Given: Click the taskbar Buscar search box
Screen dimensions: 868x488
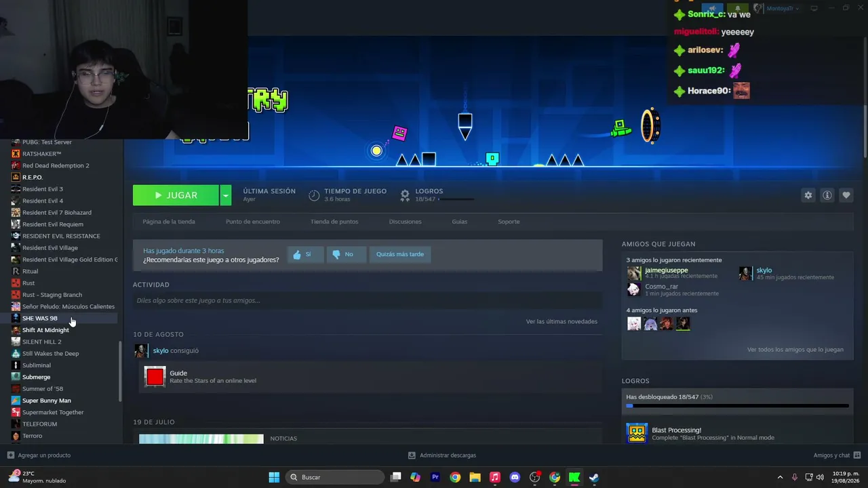Looking at the screenshot, I should click(335, 477).
